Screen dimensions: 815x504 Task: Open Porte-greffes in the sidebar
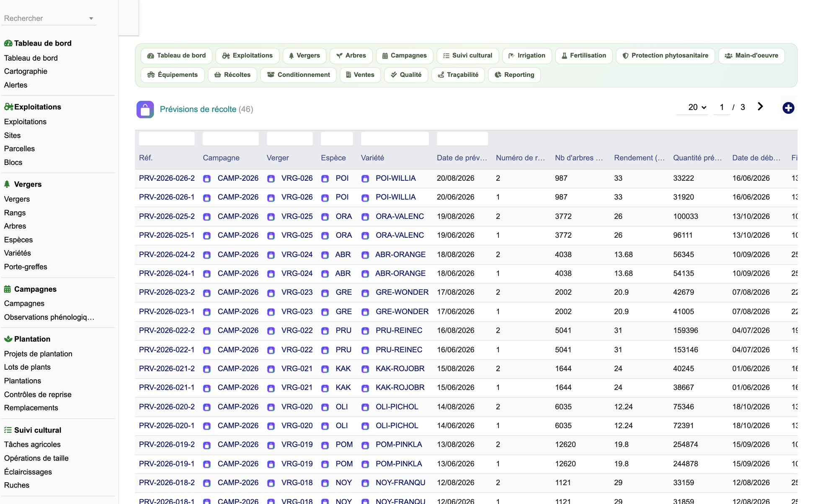tap(26, 267)
